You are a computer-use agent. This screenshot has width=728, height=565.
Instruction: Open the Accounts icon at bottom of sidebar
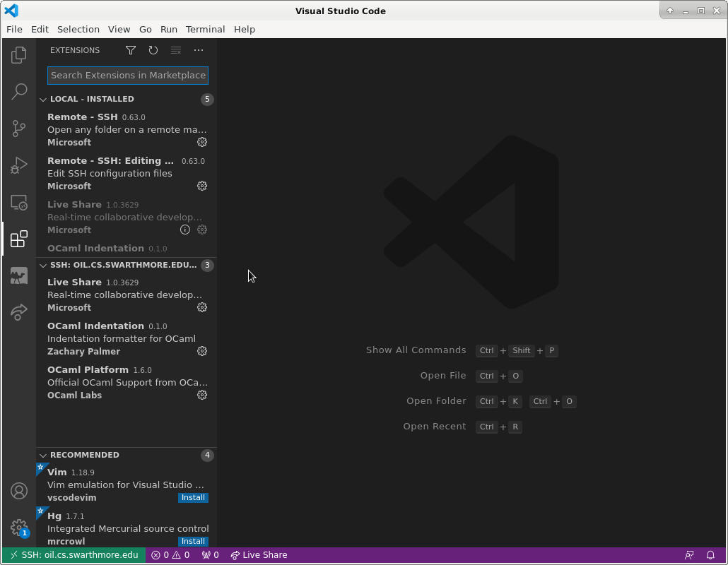[18, 491]
